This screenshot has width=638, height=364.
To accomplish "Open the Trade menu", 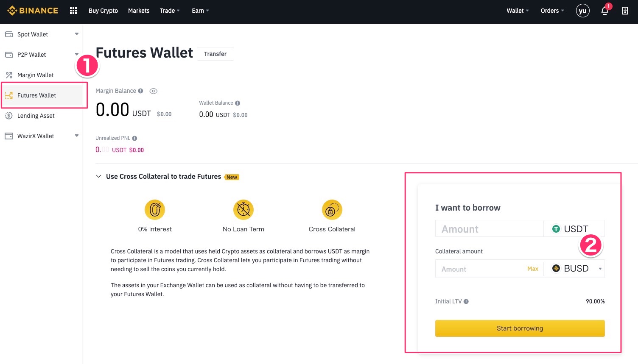I will click(x=170, y=11).
